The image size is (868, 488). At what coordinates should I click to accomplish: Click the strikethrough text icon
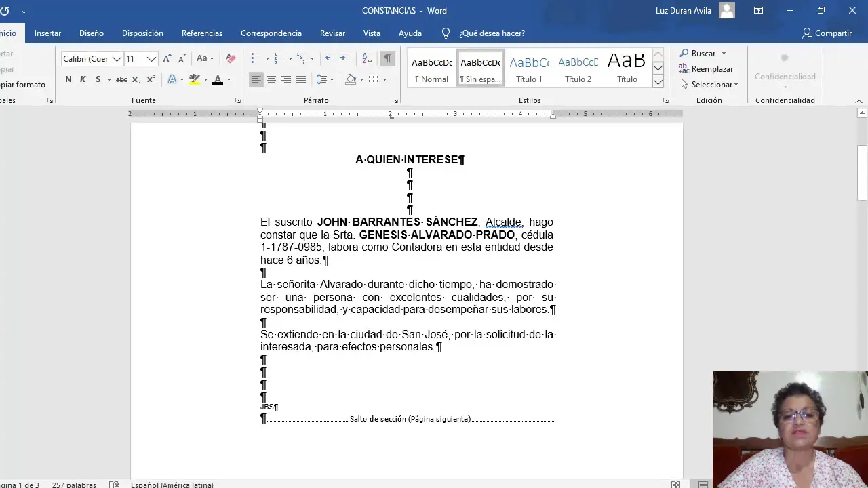pos(121,79)
